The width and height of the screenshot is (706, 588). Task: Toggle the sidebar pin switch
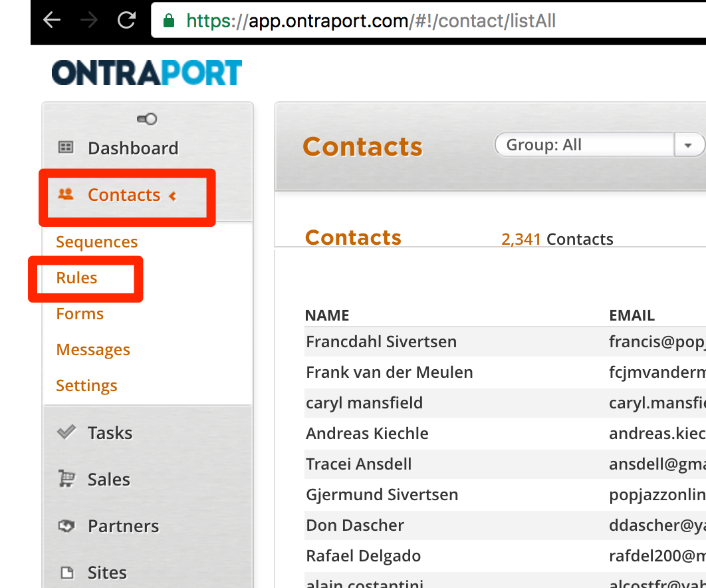147,119
